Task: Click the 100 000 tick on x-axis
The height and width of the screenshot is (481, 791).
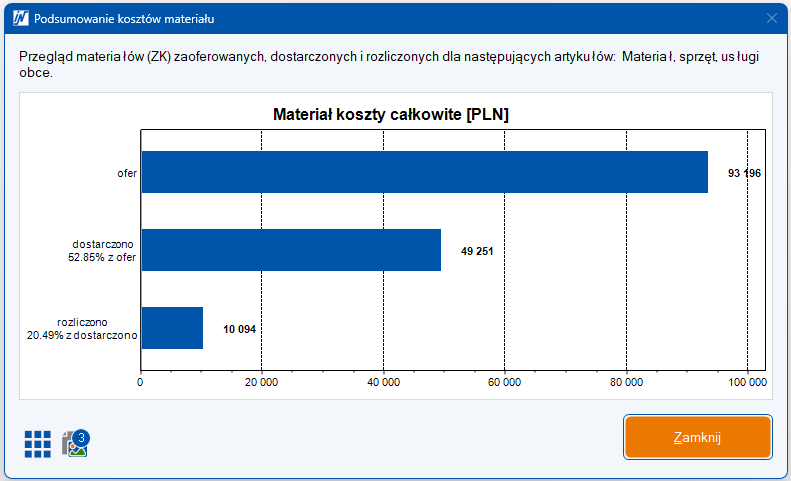Action: pos(747,382)
